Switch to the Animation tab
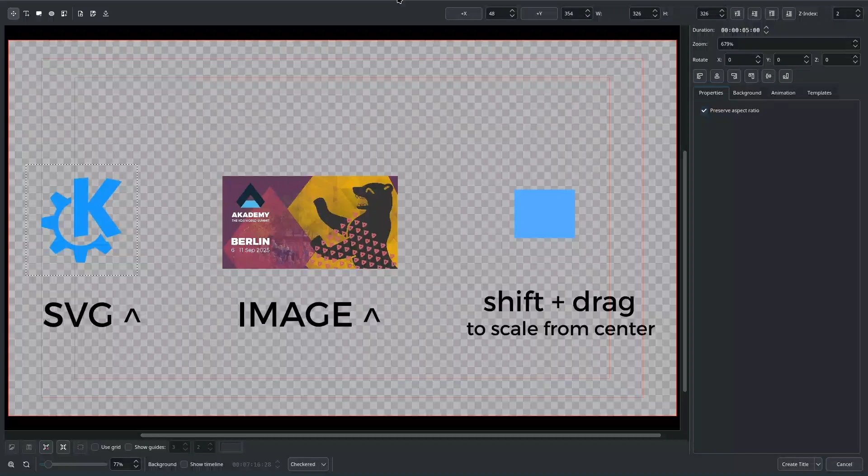Image resolution: width=868 pixels, height=476 pixels. pos(783,93)
